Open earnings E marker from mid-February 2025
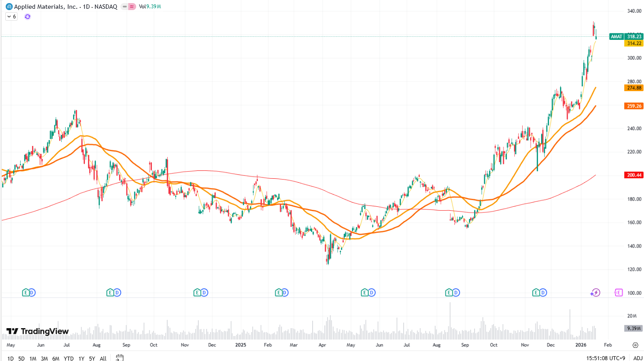The width and height of the screenshot is (644, 361). click(278, 293)
